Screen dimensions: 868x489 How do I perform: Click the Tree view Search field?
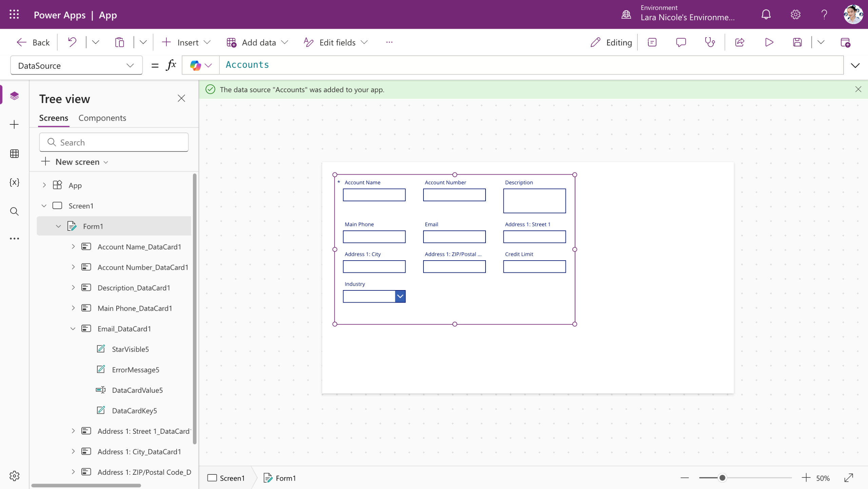point(114,142)
